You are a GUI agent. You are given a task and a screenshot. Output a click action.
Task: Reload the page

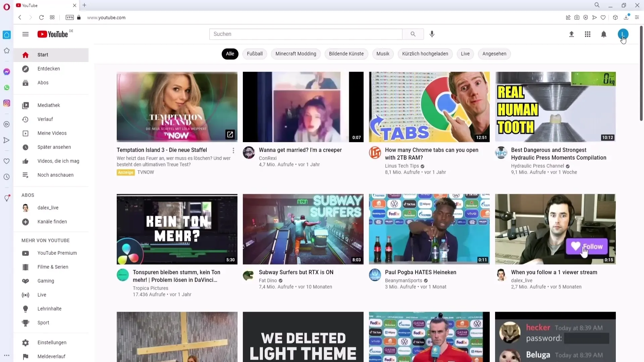[x=41, y=17]
